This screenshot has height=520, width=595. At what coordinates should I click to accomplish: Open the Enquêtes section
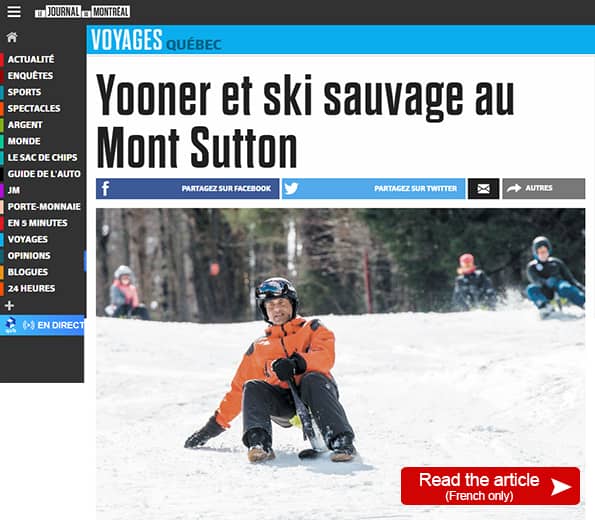pos(30,76)
